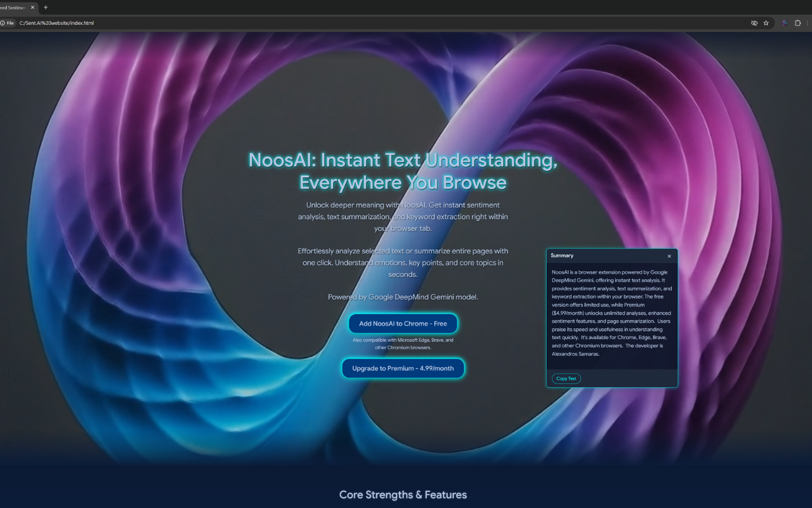The width and height of the screenshot is (812, 508).
Task: Click Add NoosAI to Chrome - Free
Action: click(403, 323)
